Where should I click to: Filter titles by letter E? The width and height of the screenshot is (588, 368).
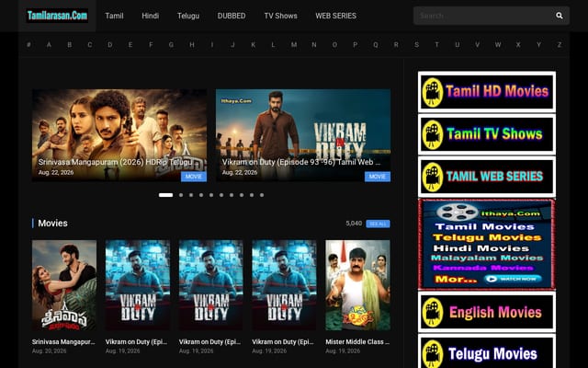coord(130,45)
